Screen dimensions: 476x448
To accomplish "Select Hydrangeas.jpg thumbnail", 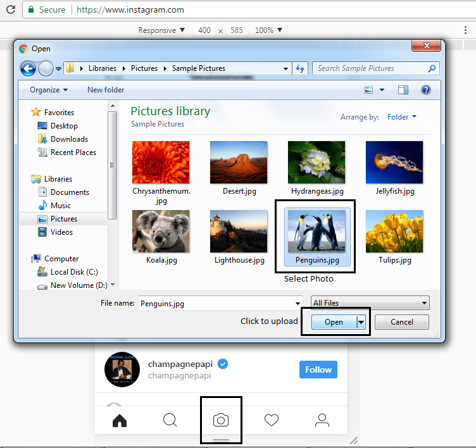I will 316,163.
